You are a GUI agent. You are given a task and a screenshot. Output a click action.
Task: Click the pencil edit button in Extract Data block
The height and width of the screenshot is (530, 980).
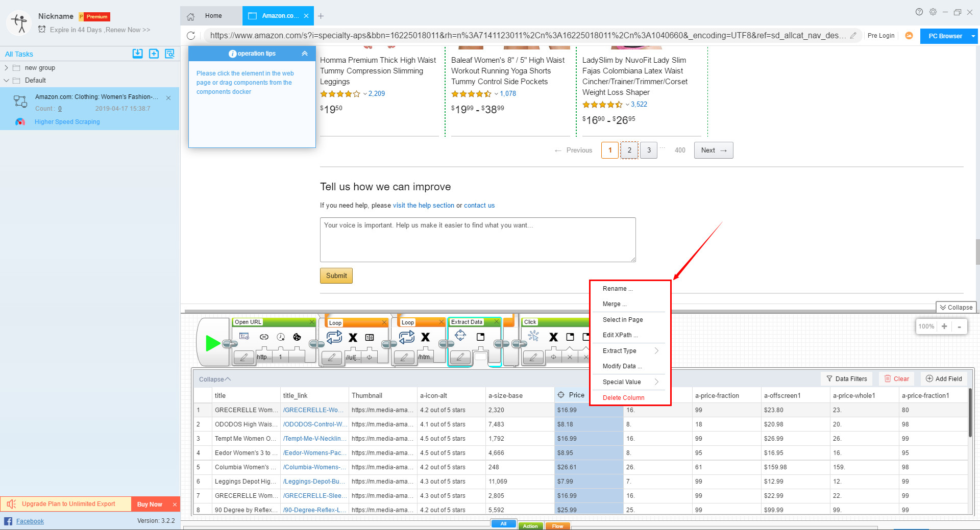(x=460, y=357)
